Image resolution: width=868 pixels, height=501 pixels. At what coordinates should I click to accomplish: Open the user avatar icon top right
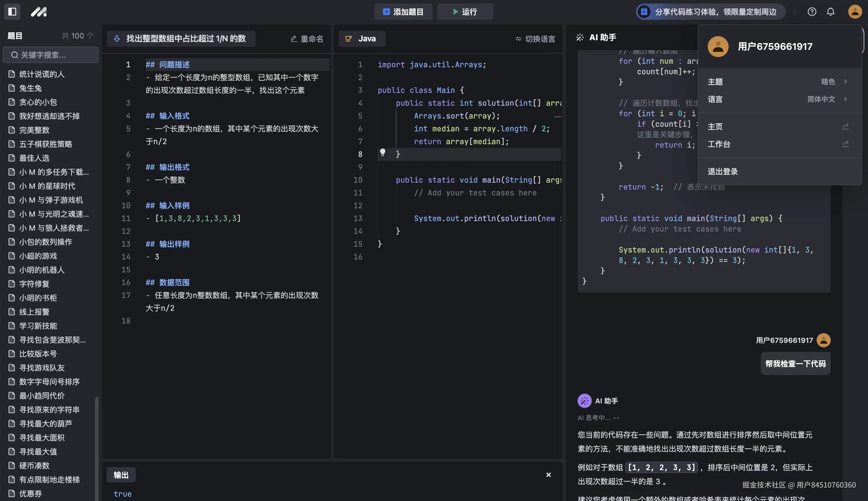click(854, 12)
